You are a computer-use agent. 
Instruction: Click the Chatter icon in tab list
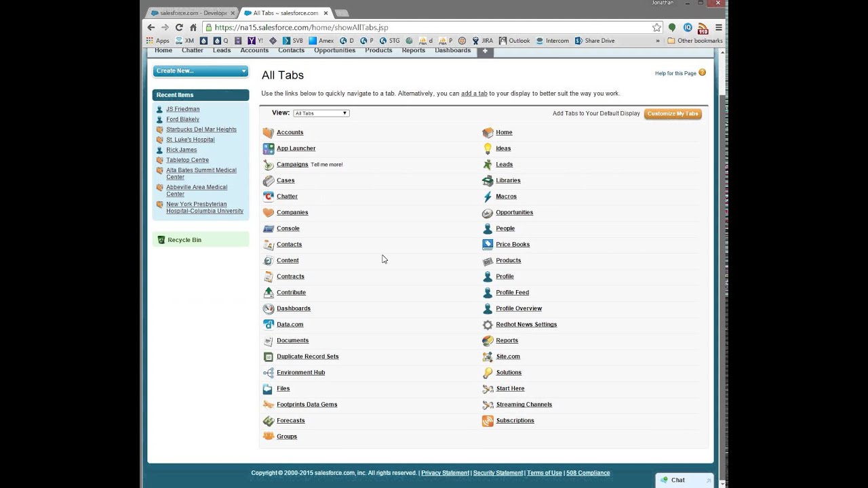click(269, 197)
